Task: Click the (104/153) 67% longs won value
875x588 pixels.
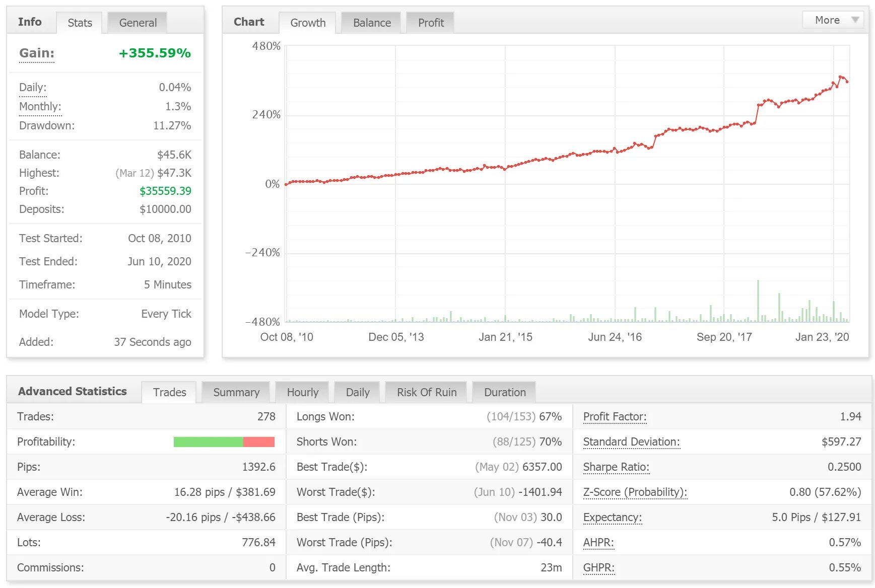Action: click(524, 416)
